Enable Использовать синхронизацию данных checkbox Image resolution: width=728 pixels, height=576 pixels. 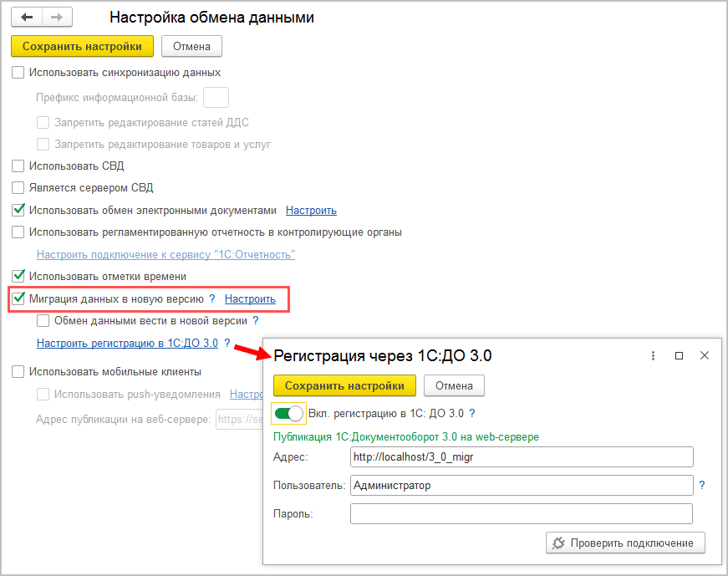click(18, 73)
